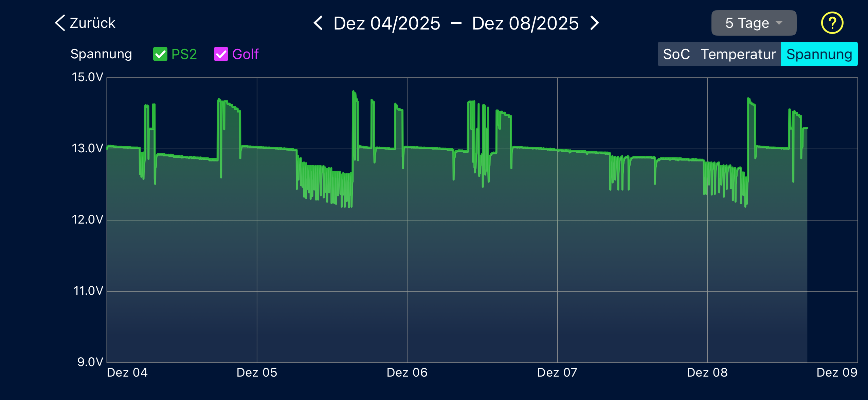Screen dimensions: 868x400
Task: Switch to the Temperatur tab
Action: pos(738,54)
